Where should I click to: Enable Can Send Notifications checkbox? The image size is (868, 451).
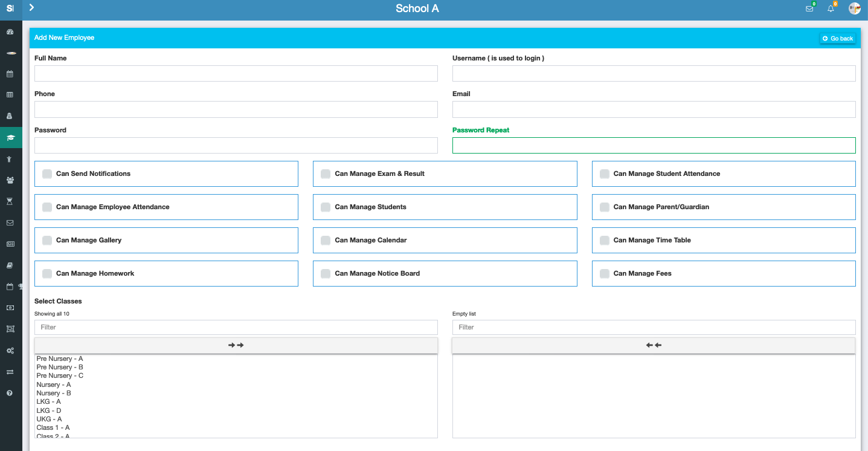tap(47, 174)
